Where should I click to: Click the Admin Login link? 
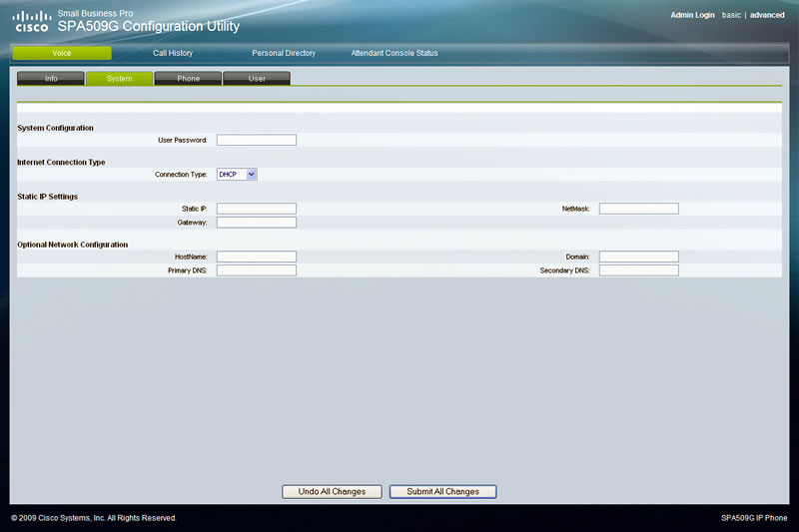point(692,15)
